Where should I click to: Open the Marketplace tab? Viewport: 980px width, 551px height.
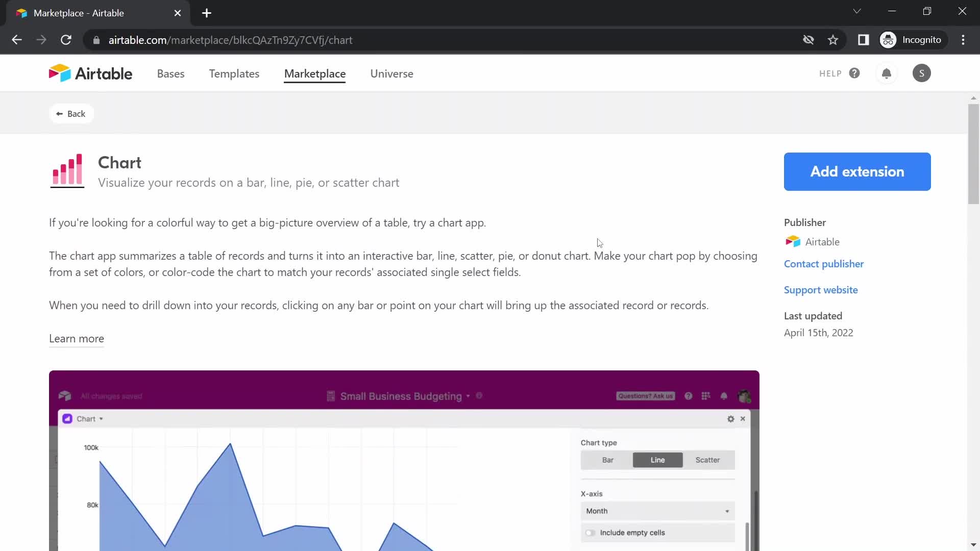coord(314,73)
